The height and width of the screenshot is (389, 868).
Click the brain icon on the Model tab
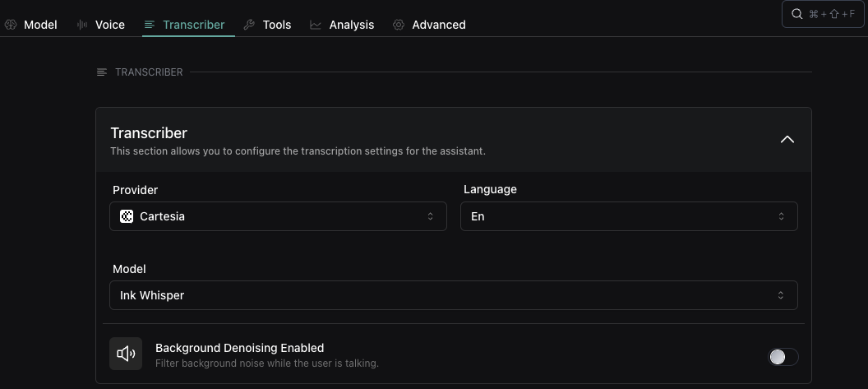(x=10, y=25)
